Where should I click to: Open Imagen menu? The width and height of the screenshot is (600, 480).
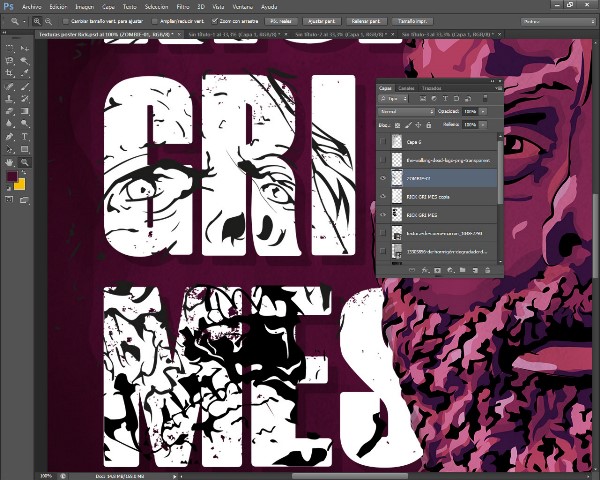tap(85, 7)
